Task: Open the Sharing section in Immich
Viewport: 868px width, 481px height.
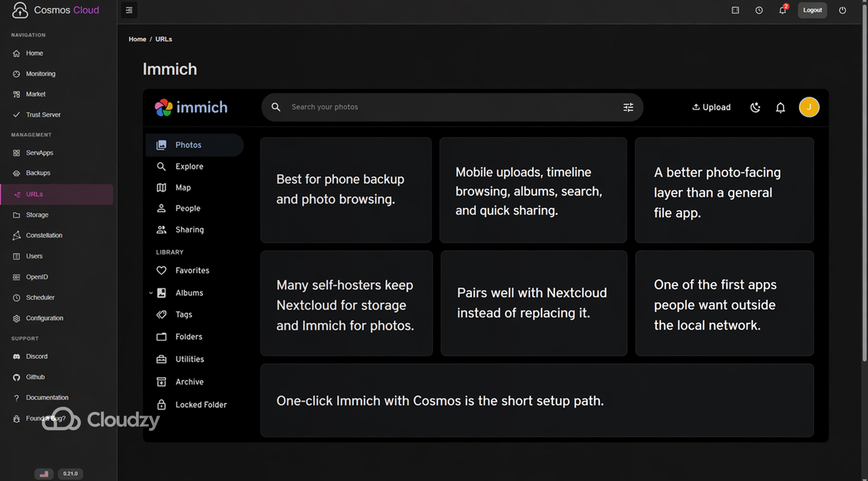Action: [x=189, y=229]
